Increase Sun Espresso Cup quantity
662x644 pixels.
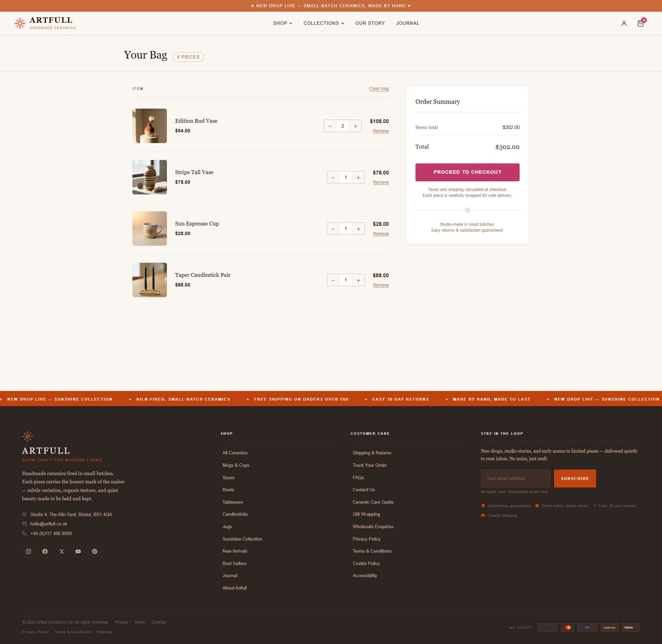point(359,229)
